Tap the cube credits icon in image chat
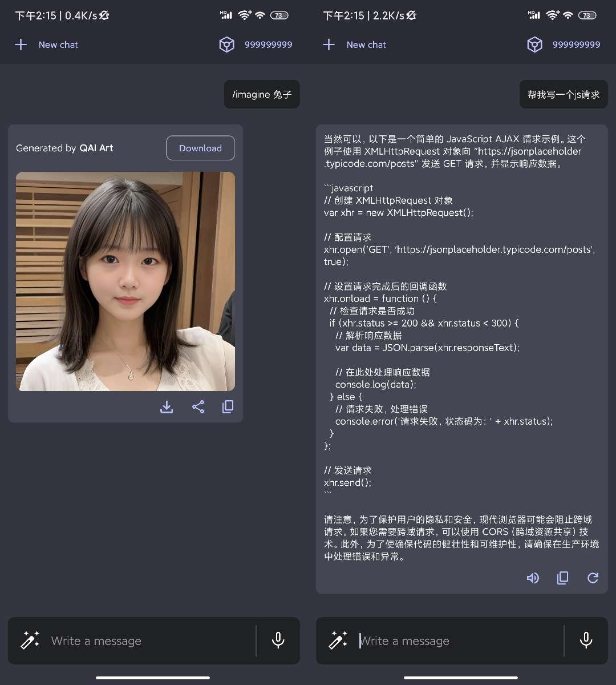The width and height of the screenshot is (616, 685). pyautogui.click(x=226, y=45)
